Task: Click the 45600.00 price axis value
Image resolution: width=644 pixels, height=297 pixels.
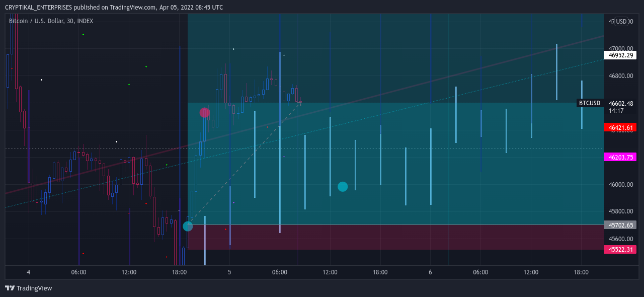Action: [621, 239]
